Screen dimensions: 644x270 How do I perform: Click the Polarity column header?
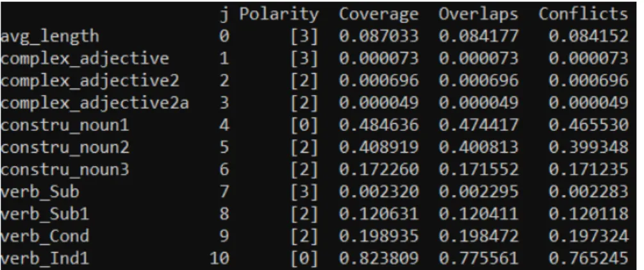coord(279,14)
